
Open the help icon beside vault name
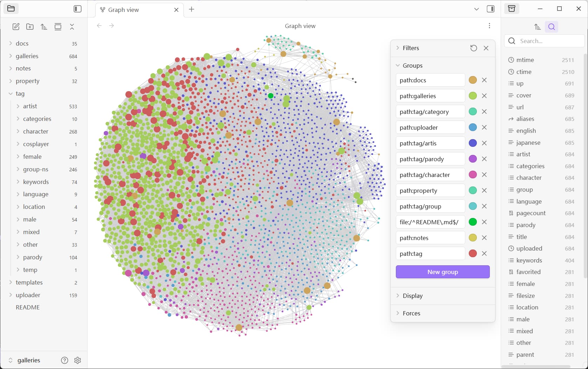click(65, 360)
